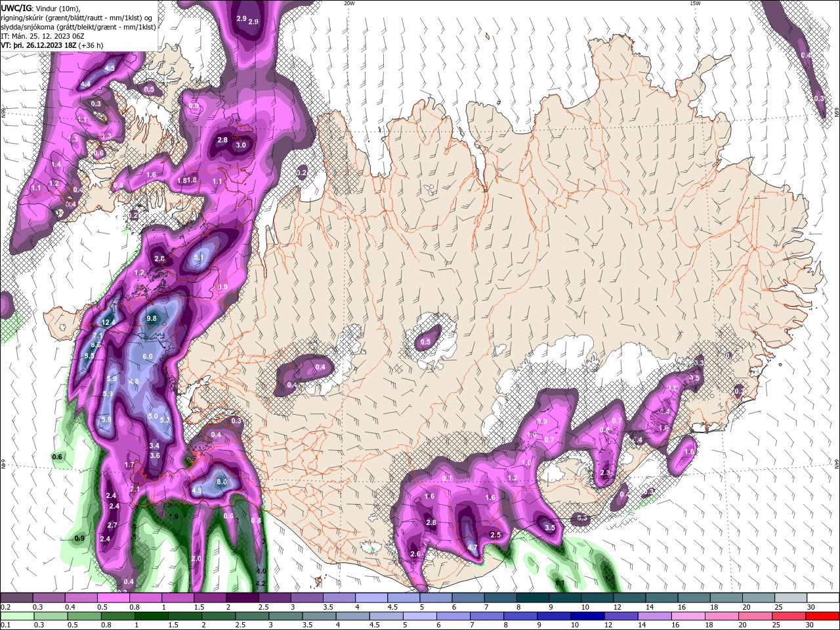Image resolution: width=840 pixels, height=630 pixels.
Task: Click the 8.0 precipitation value on map
Action: [x=222, y=482]
